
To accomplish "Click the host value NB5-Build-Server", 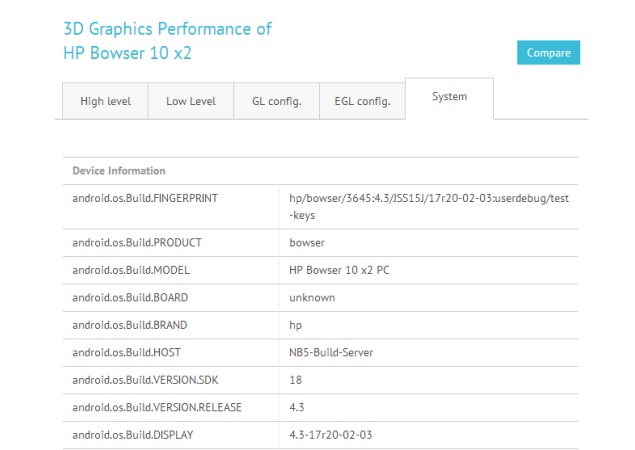I will tap(331, 352).
